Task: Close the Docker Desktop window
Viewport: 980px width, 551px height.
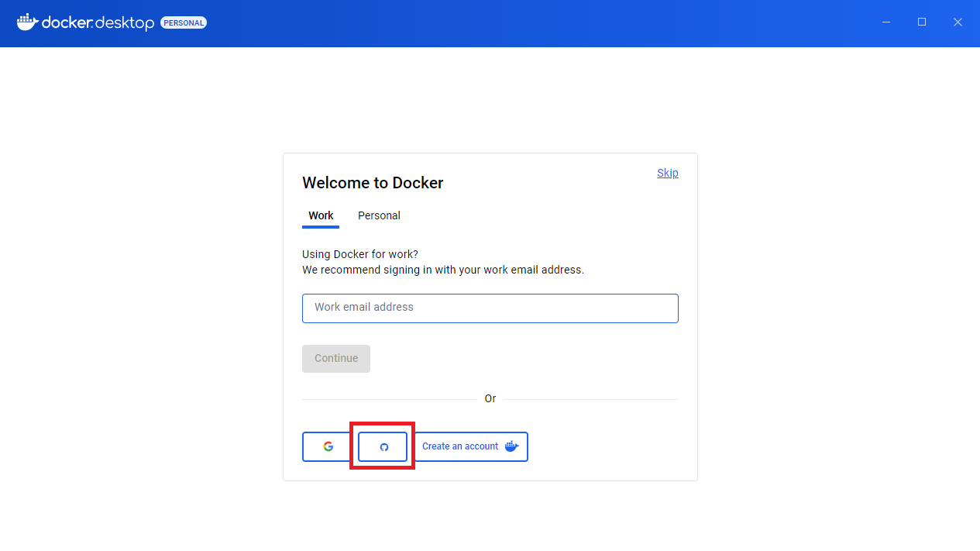Action: (x=958, y=22)
